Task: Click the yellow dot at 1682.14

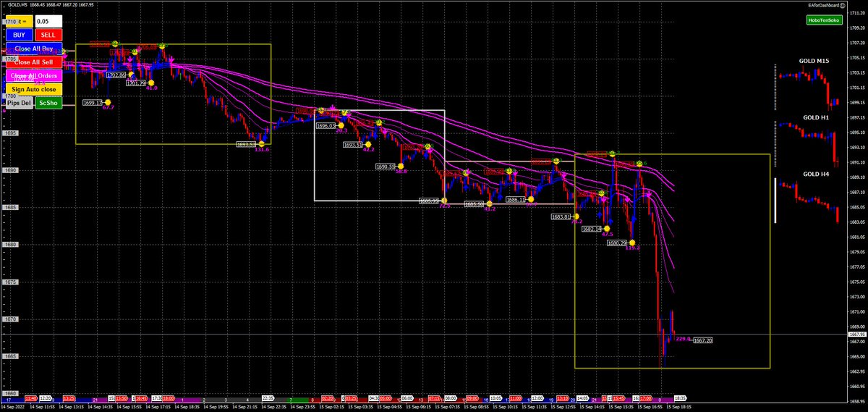Action: [x=606, y=228]
